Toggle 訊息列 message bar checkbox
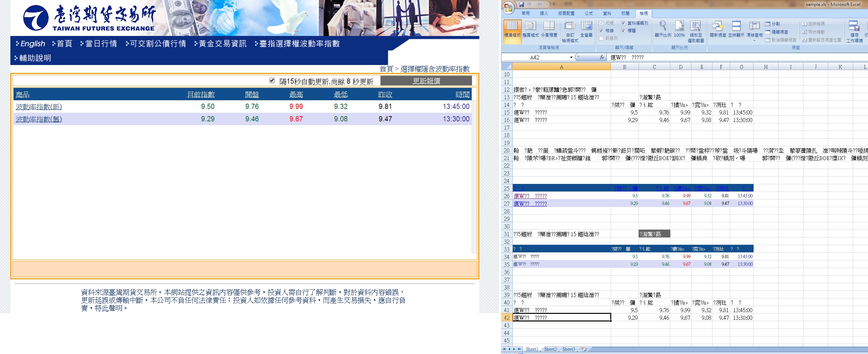The image size is (868, 354). pyautogui.click(x=601, y=38)
